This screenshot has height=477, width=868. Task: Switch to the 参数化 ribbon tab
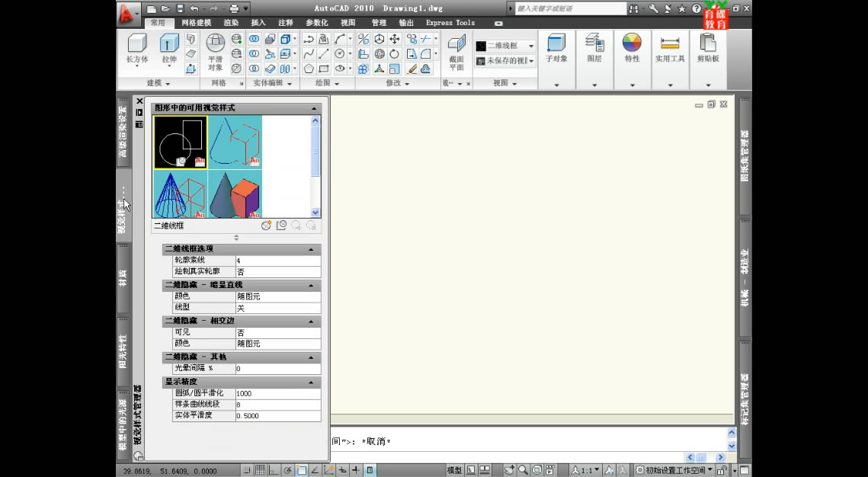317,23
